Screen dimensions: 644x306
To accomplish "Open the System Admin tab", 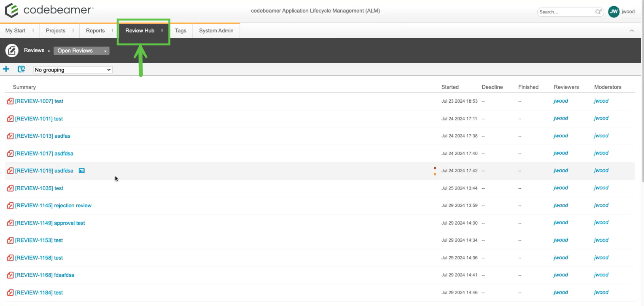I will click(216, 31).
